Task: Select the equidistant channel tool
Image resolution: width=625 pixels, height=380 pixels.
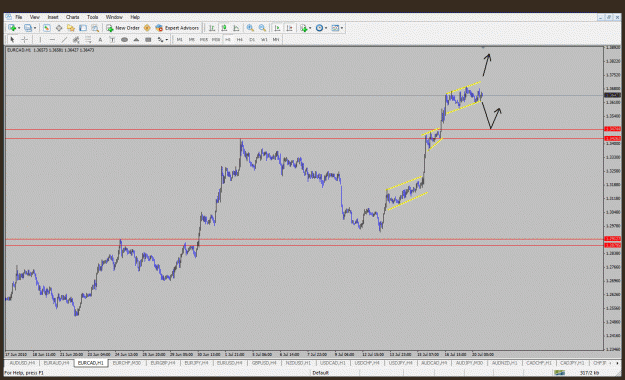Action: 76,39
